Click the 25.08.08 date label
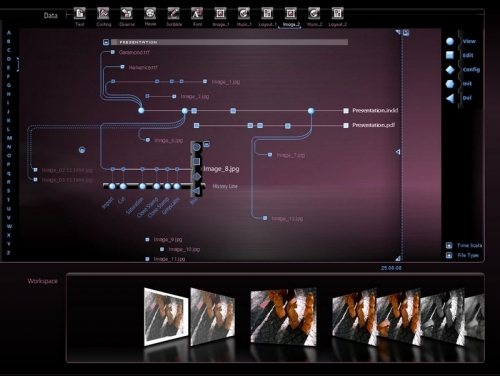Screen dimensions: 500x376 [391, 268]
